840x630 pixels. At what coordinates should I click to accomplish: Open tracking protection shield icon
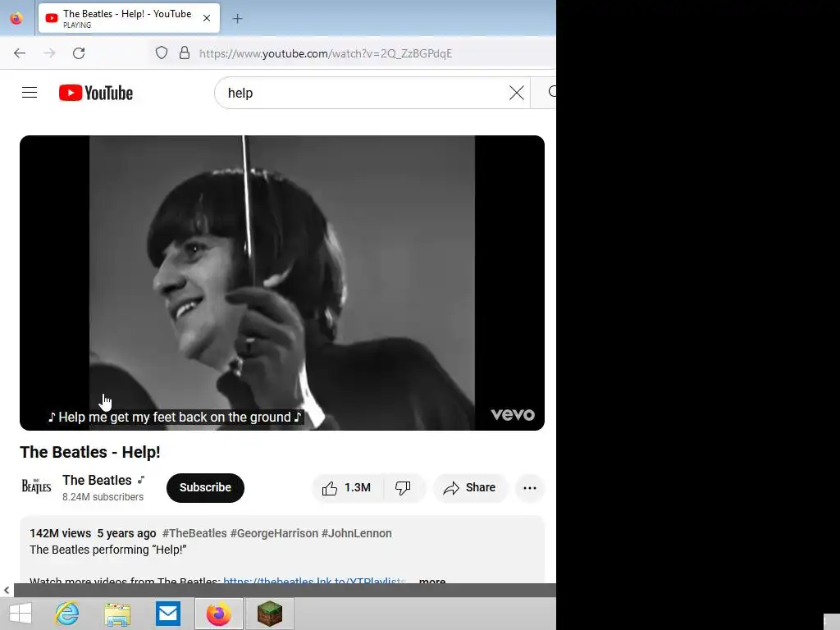click(x=162, y=53)
